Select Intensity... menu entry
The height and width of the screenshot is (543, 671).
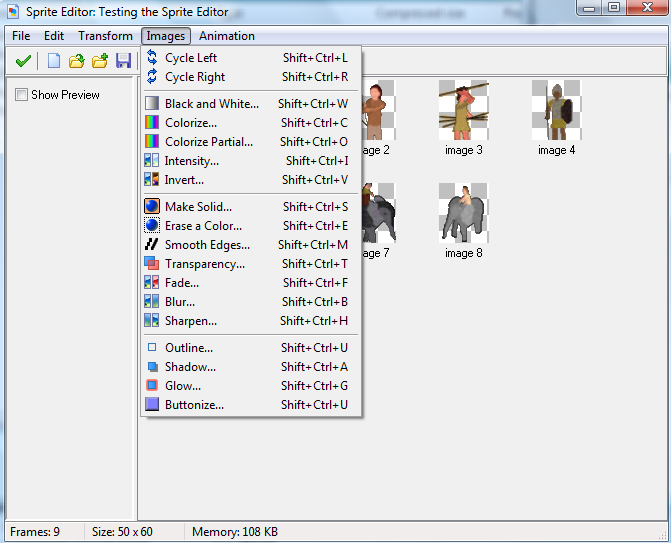[x=251, y=160]
